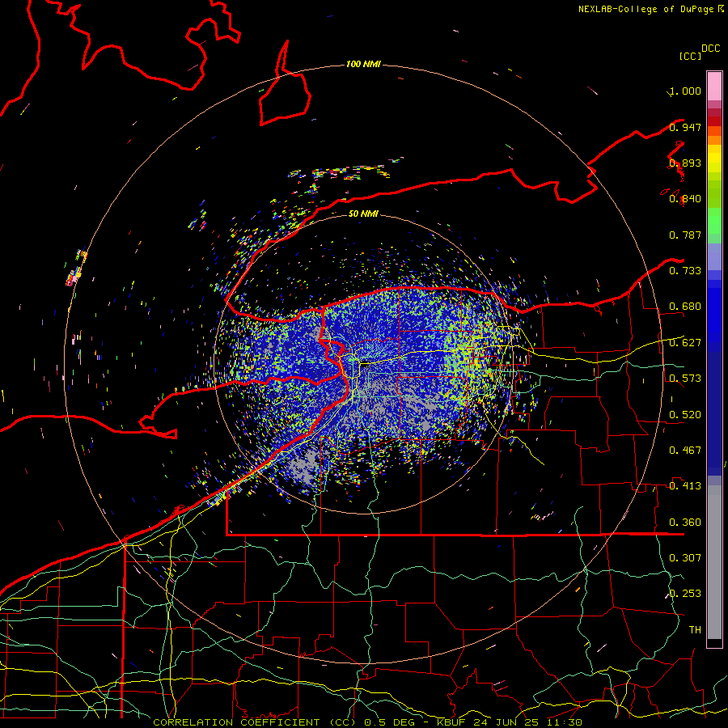
Task: Click the CORRELATION COEFFICIENT (CC) caption text
Action: tap(254, 722)
